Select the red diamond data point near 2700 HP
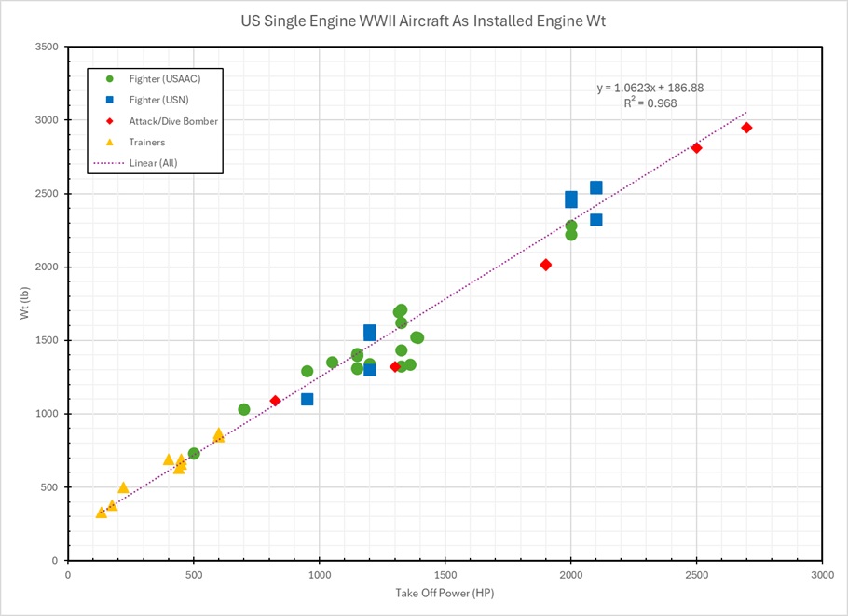848x616 pixels. click(x=746, y=128)
